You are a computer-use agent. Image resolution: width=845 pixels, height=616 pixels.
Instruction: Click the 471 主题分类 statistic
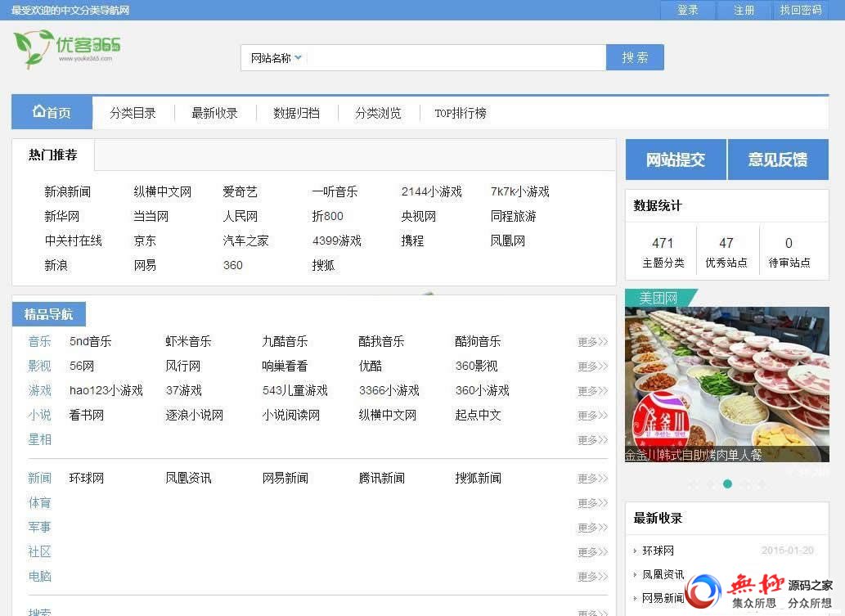point(663,252)
